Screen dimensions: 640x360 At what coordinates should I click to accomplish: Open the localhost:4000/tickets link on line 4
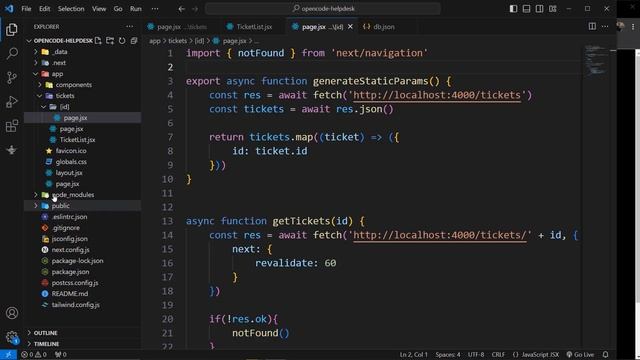point(437,95)
